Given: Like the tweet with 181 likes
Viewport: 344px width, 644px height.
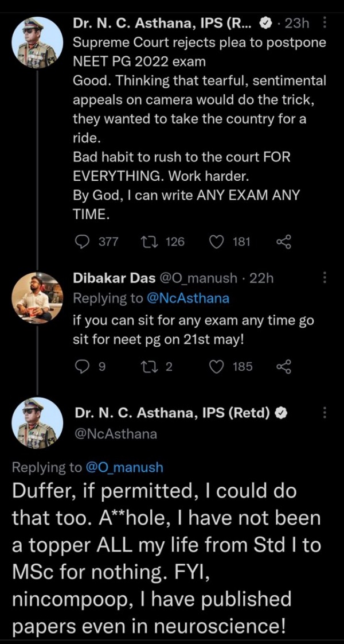Looking at the screenshot, I should [217, 242].
